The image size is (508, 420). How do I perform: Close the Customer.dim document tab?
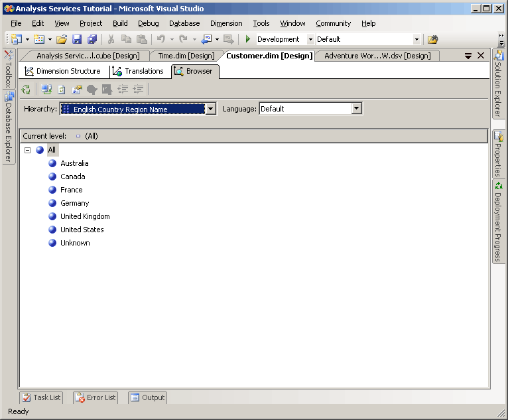(481, 56)
